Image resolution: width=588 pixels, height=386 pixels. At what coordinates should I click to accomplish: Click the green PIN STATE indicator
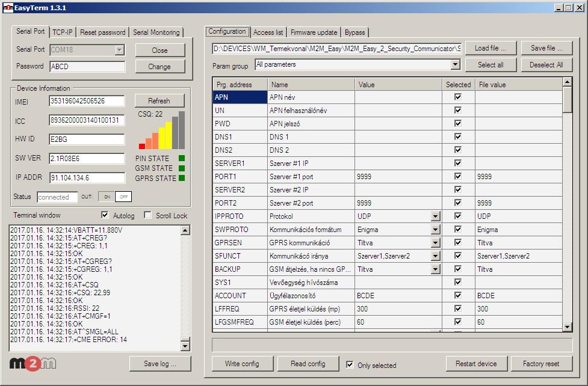(182, 158)
